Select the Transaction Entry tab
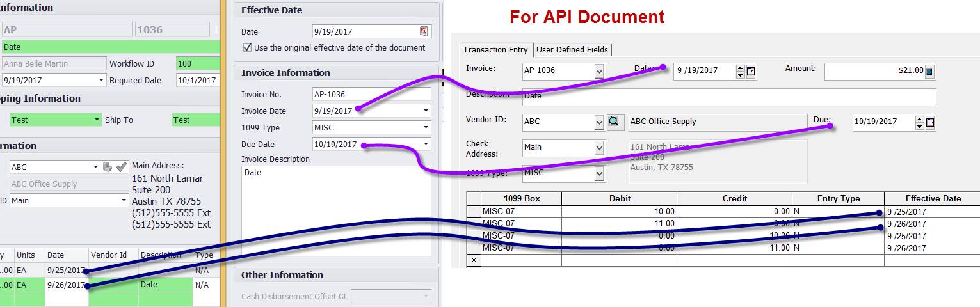980x307 pixels. pyautogui.click(x=495, y=49)
